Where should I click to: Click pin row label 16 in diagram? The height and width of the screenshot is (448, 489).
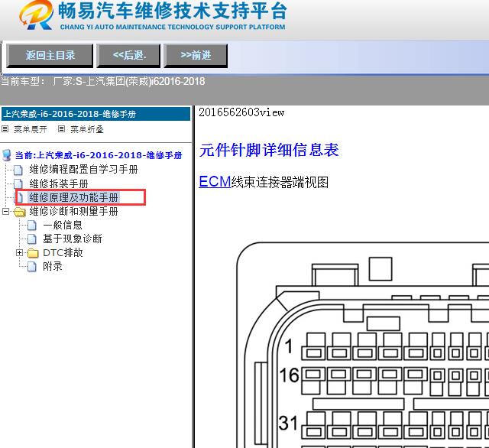[x=289, y=375]
